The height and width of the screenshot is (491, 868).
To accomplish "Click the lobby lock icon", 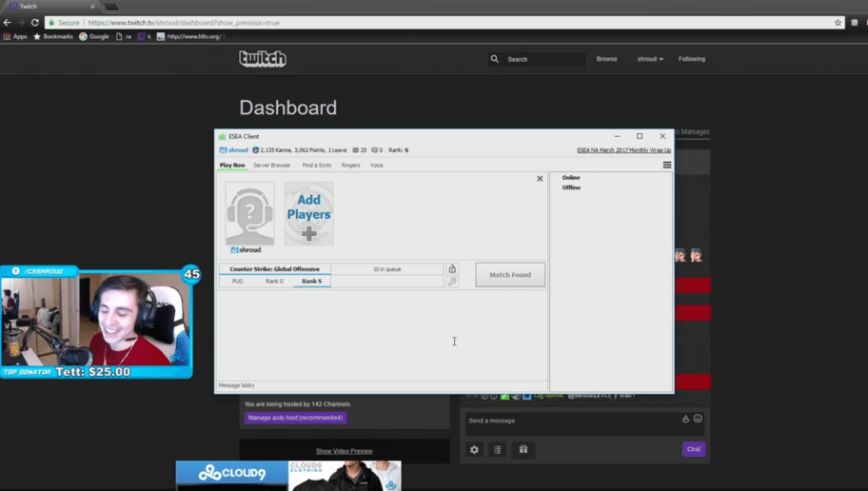I will (452, 269).
